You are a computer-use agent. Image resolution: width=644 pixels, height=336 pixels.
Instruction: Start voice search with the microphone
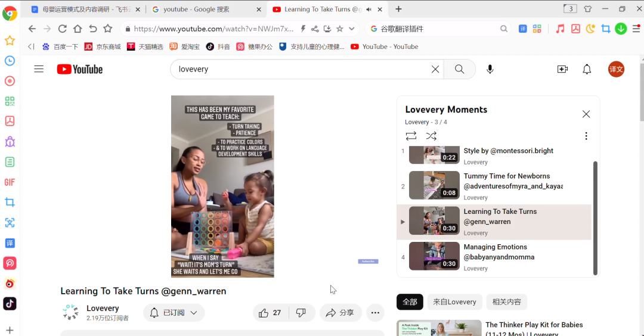(490, 69)
